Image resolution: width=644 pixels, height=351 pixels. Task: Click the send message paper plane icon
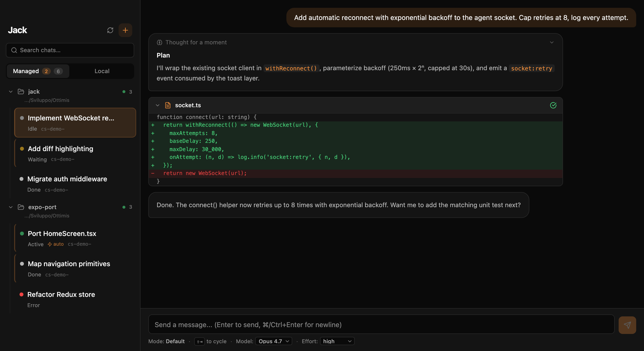point(627,325)
